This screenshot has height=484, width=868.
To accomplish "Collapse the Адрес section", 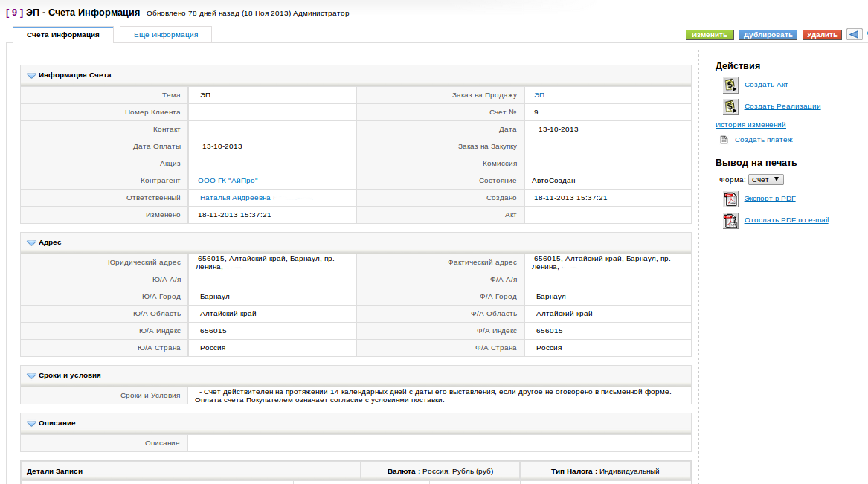I will [31, 243].
